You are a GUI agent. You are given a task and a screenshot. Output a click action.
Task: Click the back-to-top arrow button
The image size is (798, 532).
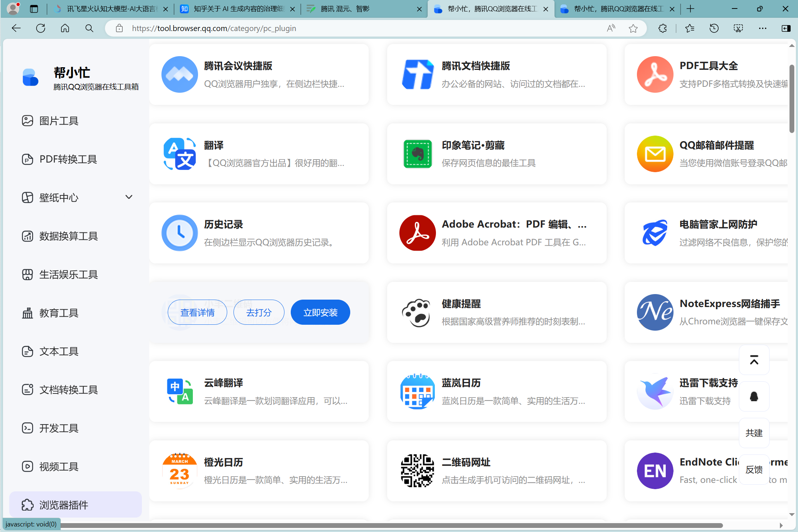754,360
